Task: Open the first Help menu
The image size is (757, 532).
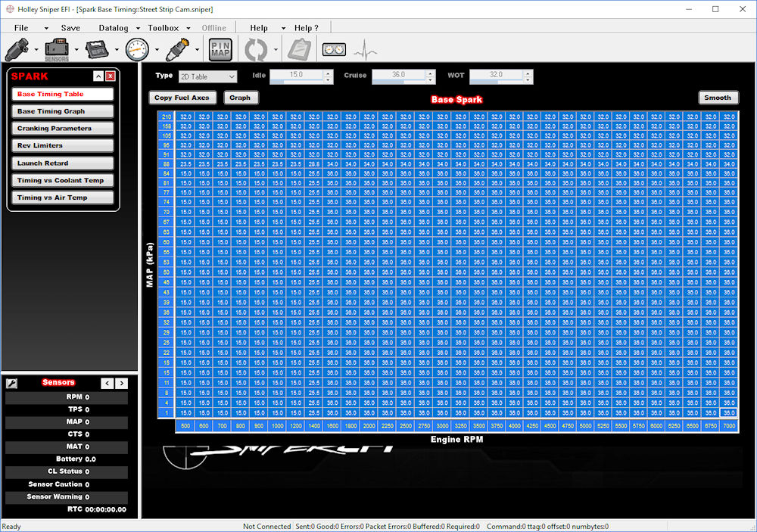Action: pyautogui.click(x=259, y=28)
